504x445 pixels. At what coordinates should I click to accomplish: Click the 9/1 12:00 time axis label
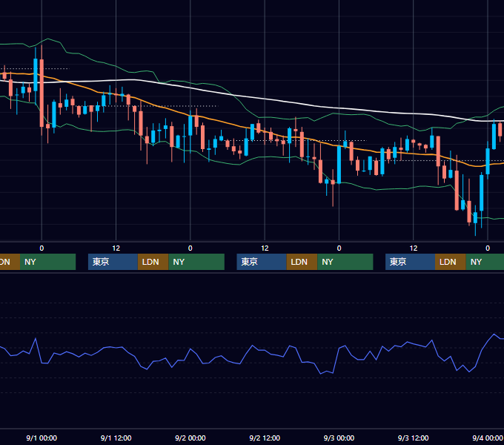[116, 438]
